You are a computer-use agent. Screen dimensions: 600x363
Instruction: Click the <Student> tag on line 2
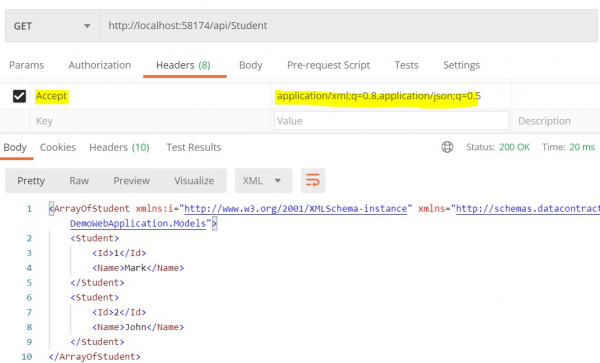tap(95, 238)
